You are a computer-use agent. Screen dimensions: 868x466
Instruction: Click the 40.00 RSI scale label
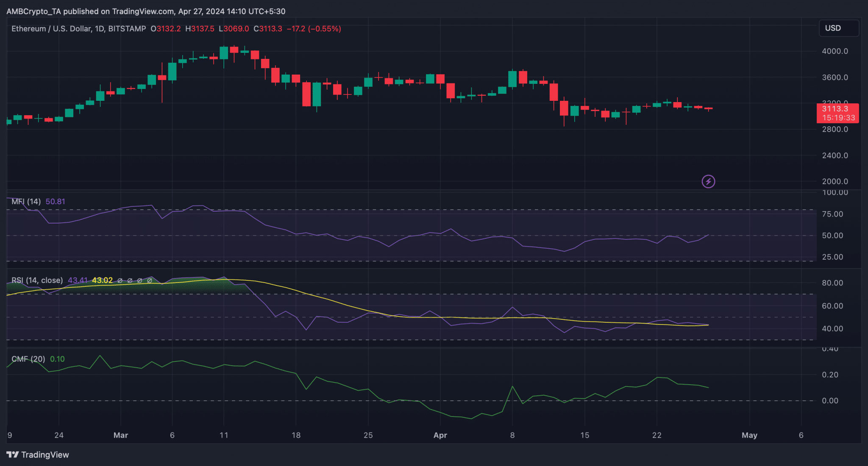tap(832, 329)
